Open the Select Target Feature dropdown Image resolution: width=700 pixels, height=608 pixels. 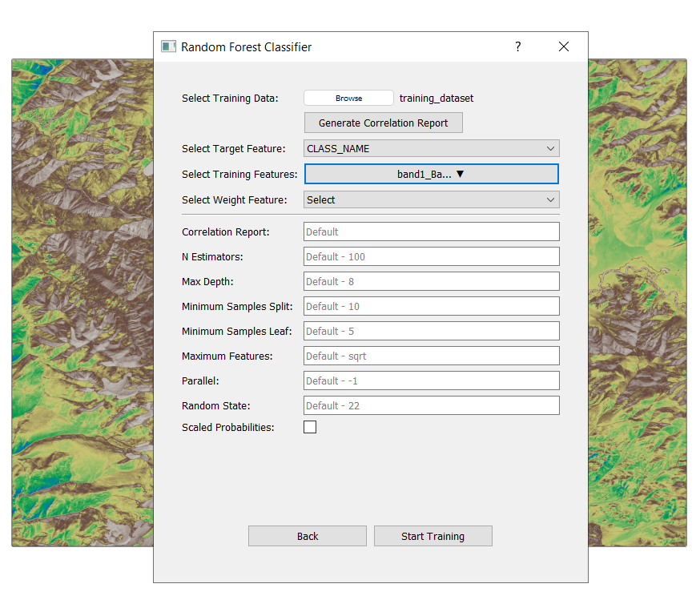(431, 148)
